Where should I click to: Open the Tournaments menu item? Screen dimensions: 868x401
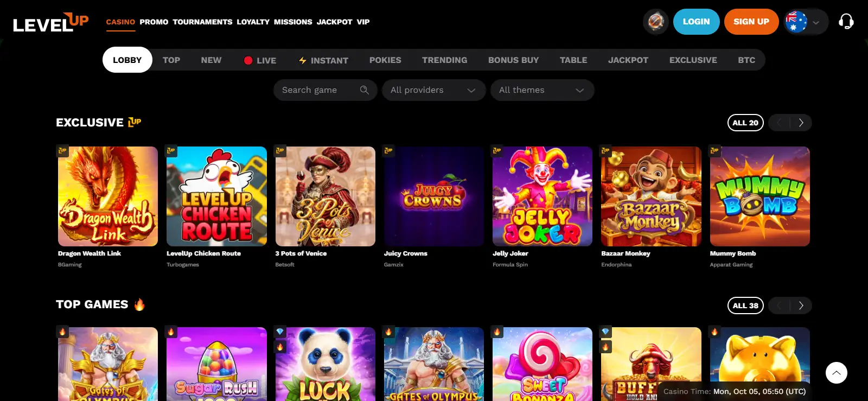(202, 22)
